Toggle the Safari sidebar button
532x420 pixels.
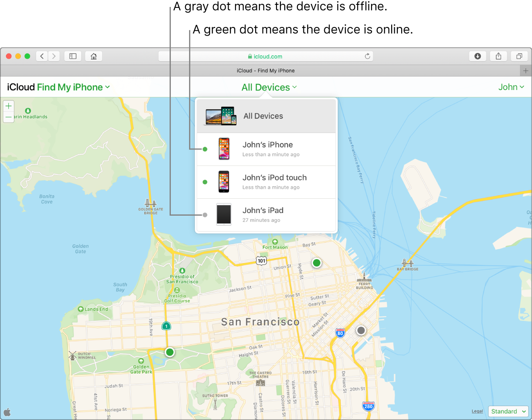pyautogui.click(x=73, y=56)
